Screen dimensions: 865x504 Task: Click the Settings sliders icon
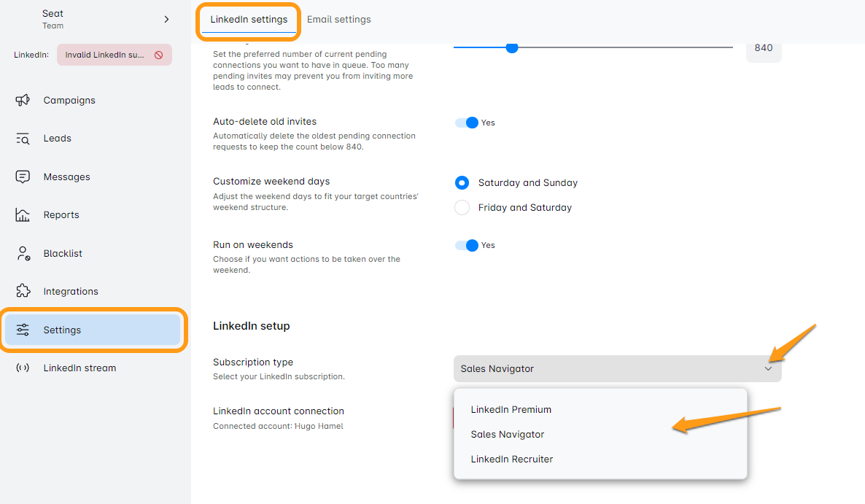23,330
